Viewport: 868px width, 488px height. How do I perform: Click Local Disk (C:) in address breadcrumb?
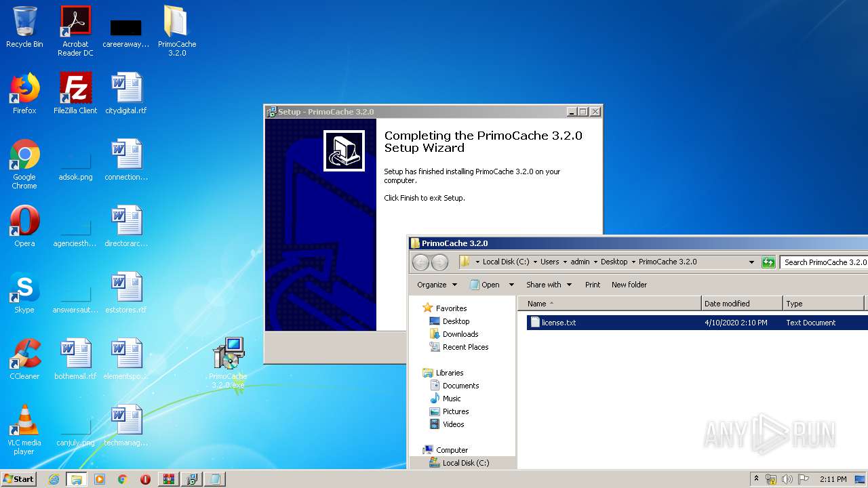[506, 262]
